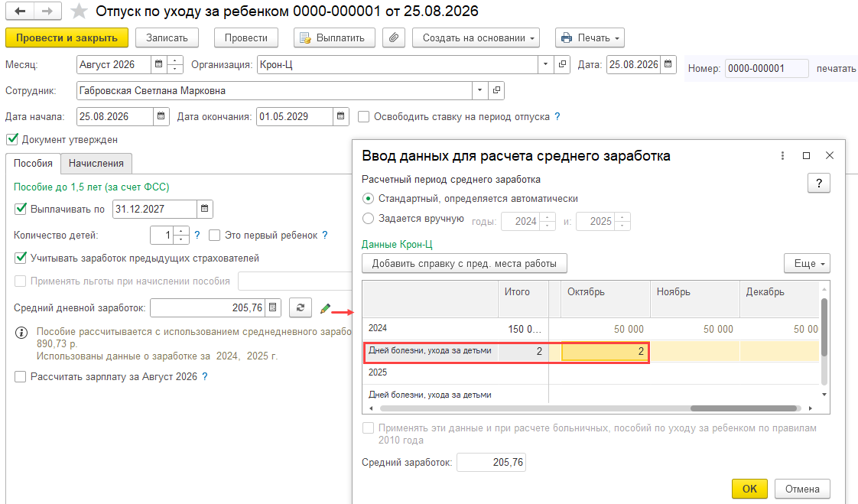This screenshot has height=504, width=858.
Task: Add document to favorites with star icon
Action: coord(80,11)
